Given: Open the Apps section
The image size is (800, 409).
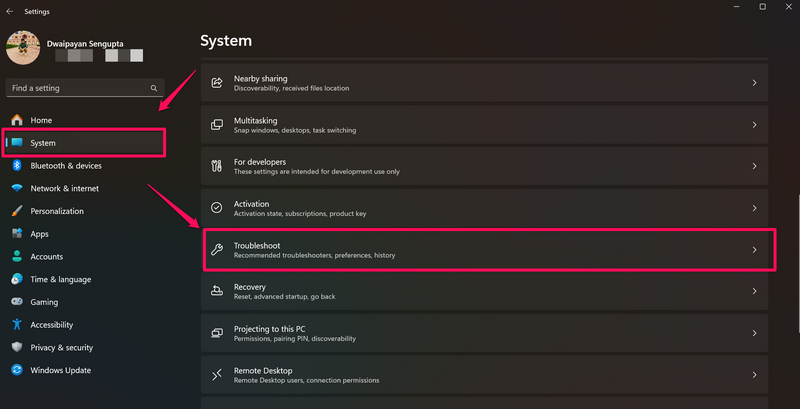Looking at the screenshot, I should click(39, 234).
